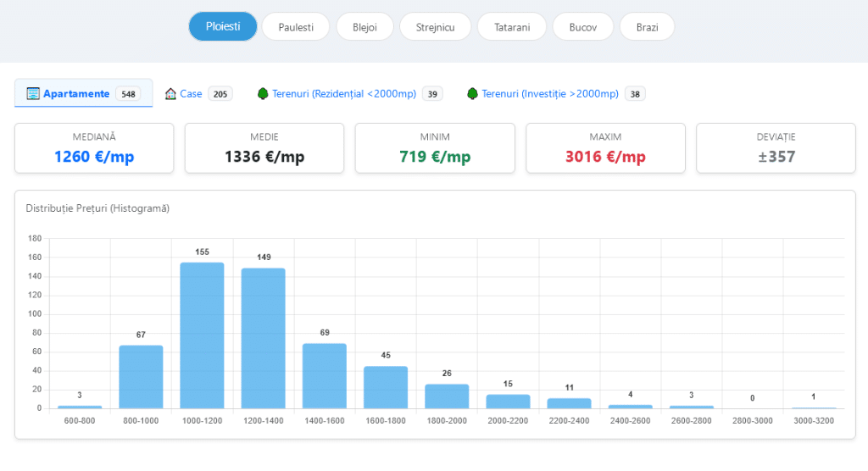Click the 800-1000 histogram bar

click(141, 376)
